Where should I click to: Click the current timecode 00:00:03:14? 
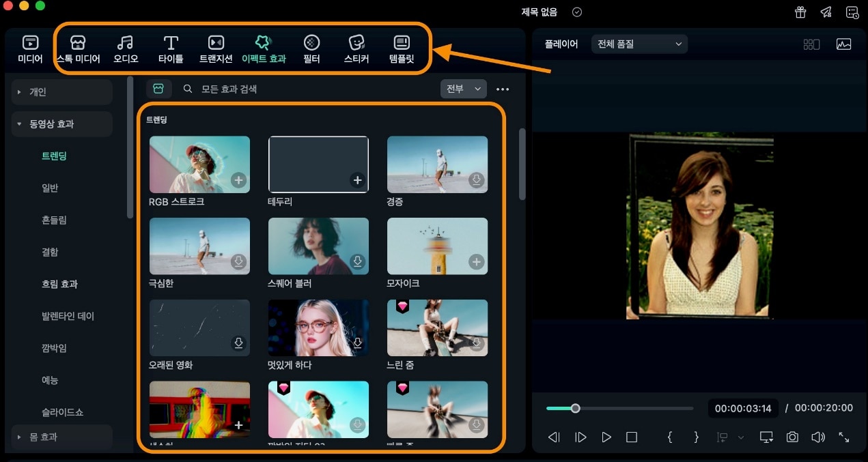(x=743, y=409)
